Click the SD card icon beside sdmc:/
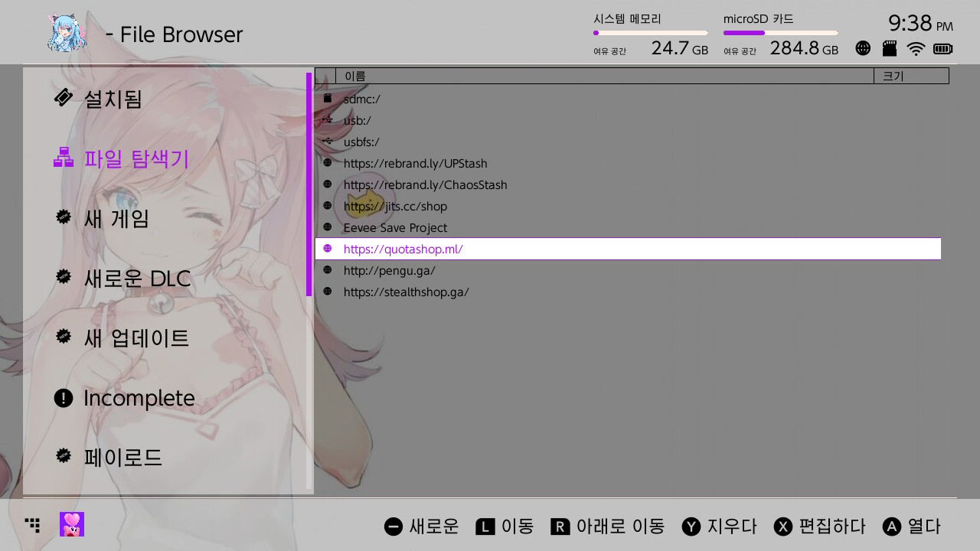Image resolution: width=980 pixels, height=551 pixels. [328, 98]
